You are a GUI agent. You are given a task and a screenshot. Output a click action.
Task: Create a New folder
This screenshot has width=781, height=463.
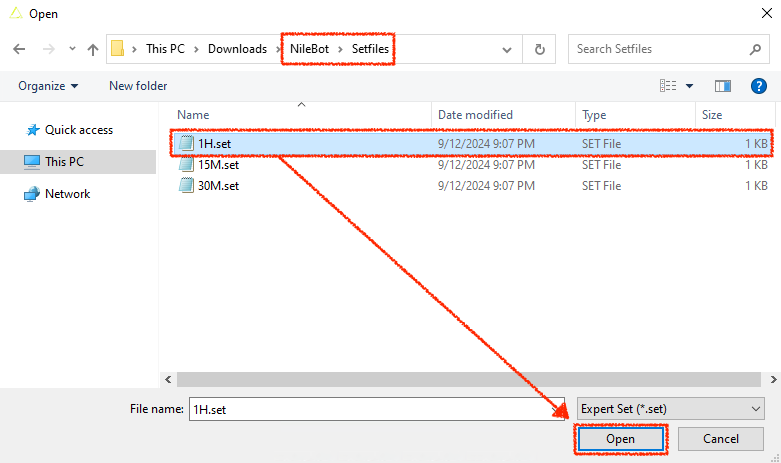(138, 86)
